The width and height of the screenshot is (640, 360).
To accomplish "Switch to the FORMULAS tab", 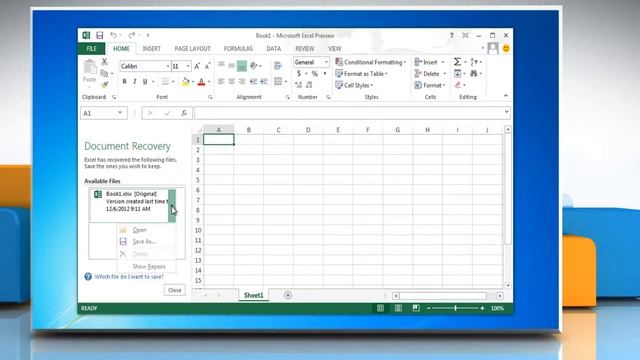I will tap(238, 49).
